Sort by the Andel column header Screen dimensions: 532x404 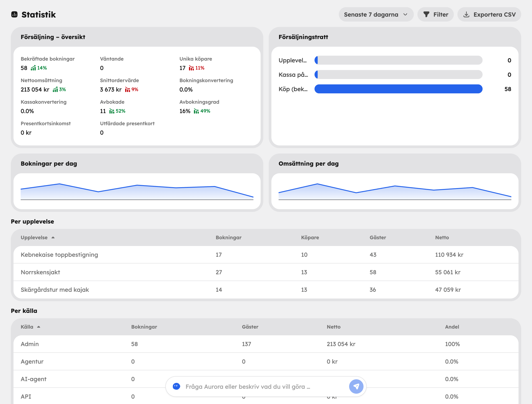[452, 327]
